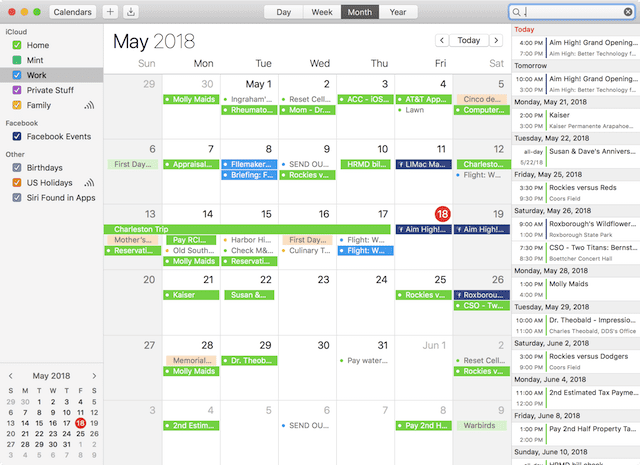Screen dimensions: 640x465
Task: Click mini calendar's next month arrow
Action: 94,376
